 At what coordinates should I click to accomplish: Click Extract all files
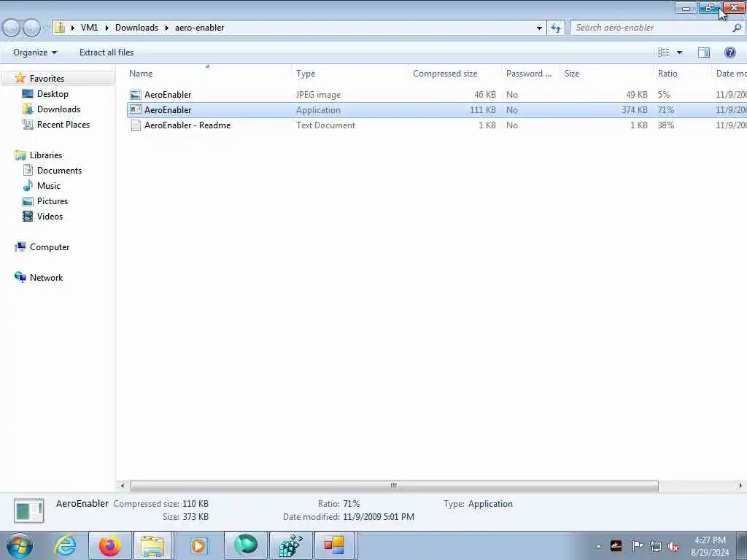[x=107, y=52]
